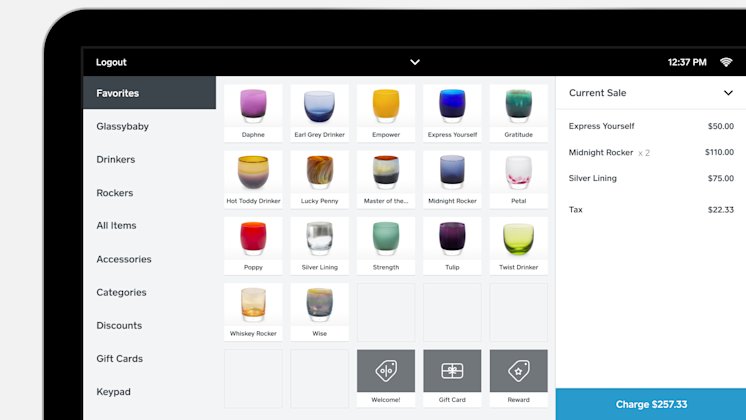Add Express Yourself blue glass
The width and height of the screenshot is (746, 420).
coord(452,113)
